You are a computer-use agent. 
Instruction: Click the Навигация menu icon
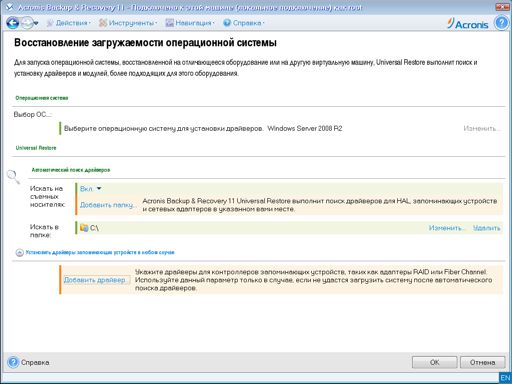170,23
